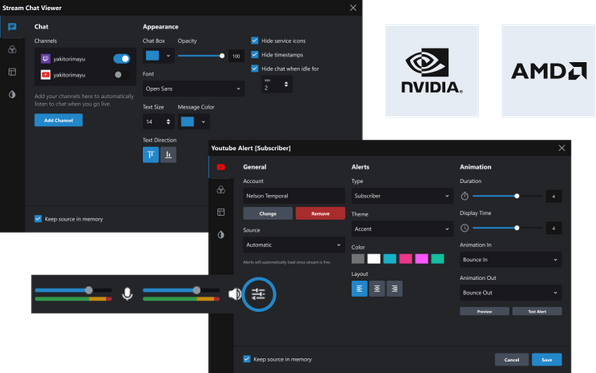The width and height of the screenshot is (596, 373).
Task: Pick the pink alert color swatch
Action: click(406, 259)
